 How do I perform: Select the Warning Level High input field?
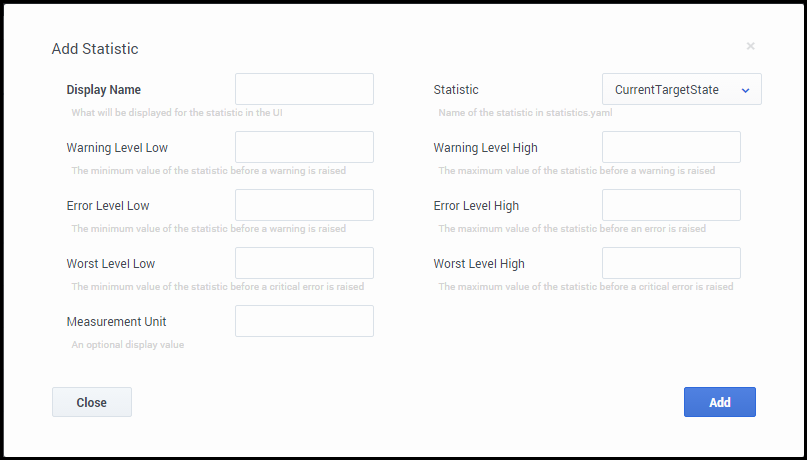671,147
